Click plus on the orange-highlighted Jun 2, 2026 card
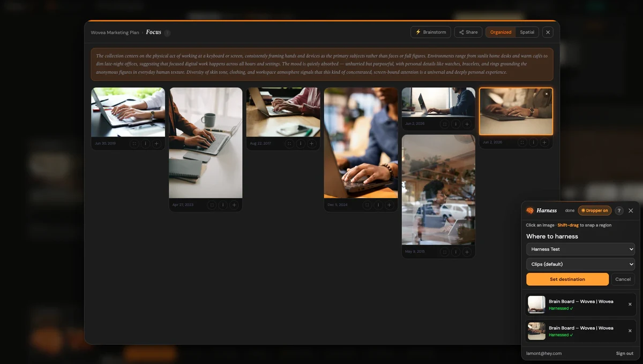The width and height of the screenshot is (643, 364). point(544,142)
